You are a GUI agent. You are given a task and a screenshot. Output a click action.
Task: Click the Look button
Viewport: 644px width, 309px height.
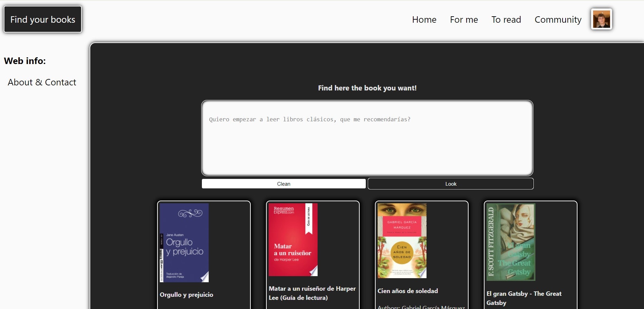(x=451, y=184)
